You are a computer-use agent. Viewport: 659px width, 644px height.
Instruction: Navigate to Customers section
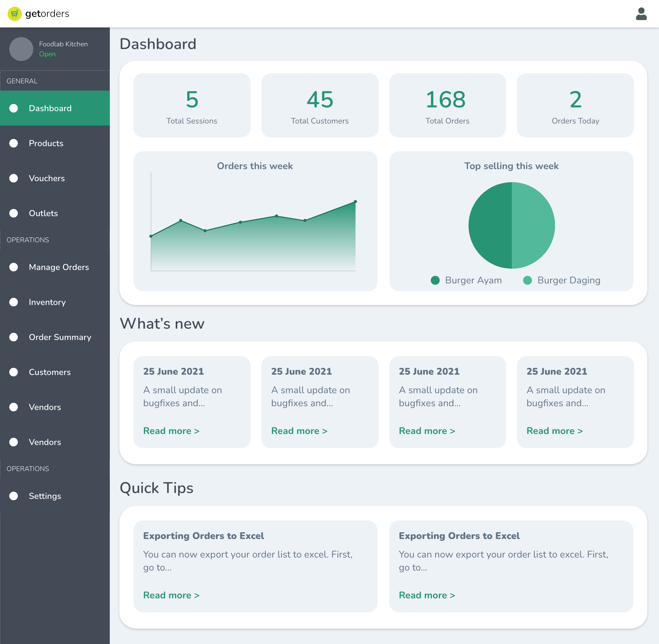click(x=49, y=372)
